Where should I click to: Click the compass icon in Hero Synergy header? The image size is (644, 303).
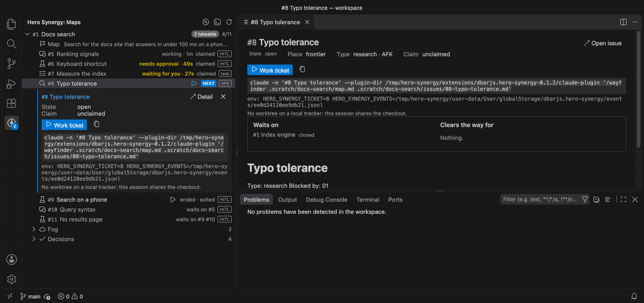[206, 22]
